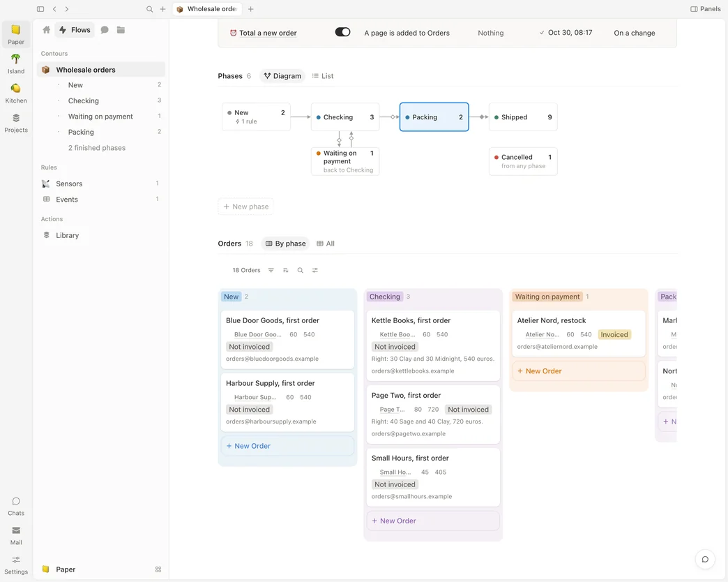Open the Paper workspace in the left rail
728x582 pixels.
pyautogui.click(x=16, y=34)
